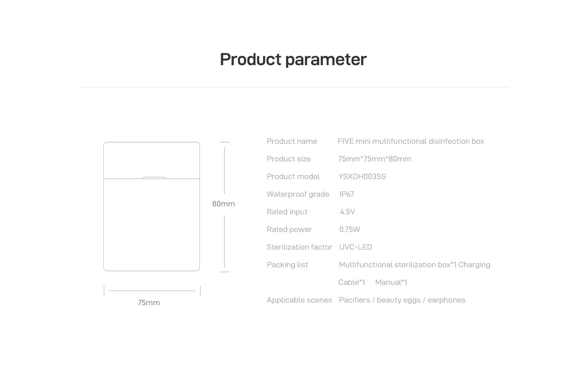588x367 pixels.
Task: Select the 0.75W rated power value
Action: click(350, 229)
